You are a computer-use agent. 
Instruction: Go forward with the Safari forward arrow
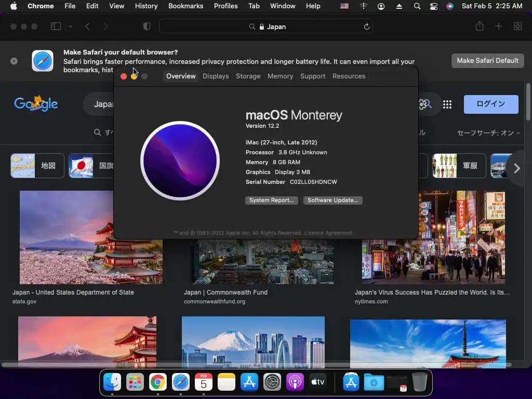coord(105,26)
